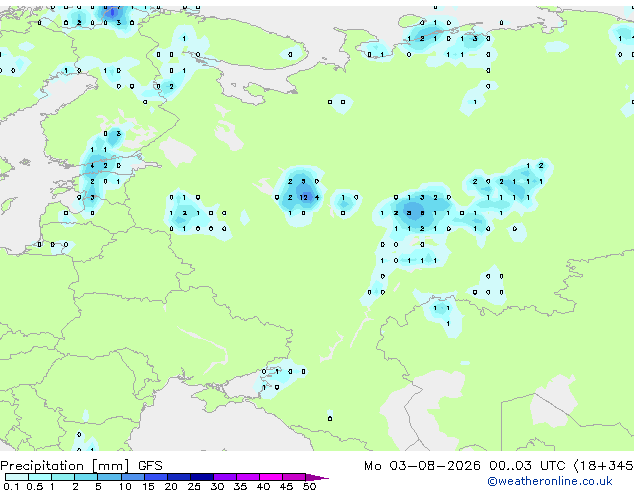This screenshot has height=490, width=634.
Task: Click the '25' legend scale label
Action: click(x=194, y=486)
